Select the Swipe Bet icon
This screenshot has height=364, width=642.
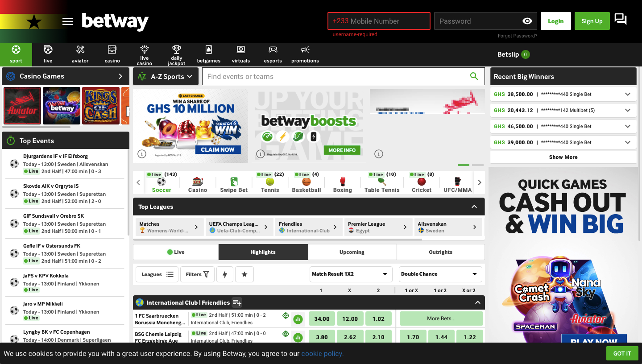pyautogui.click(x=234, y=182)
